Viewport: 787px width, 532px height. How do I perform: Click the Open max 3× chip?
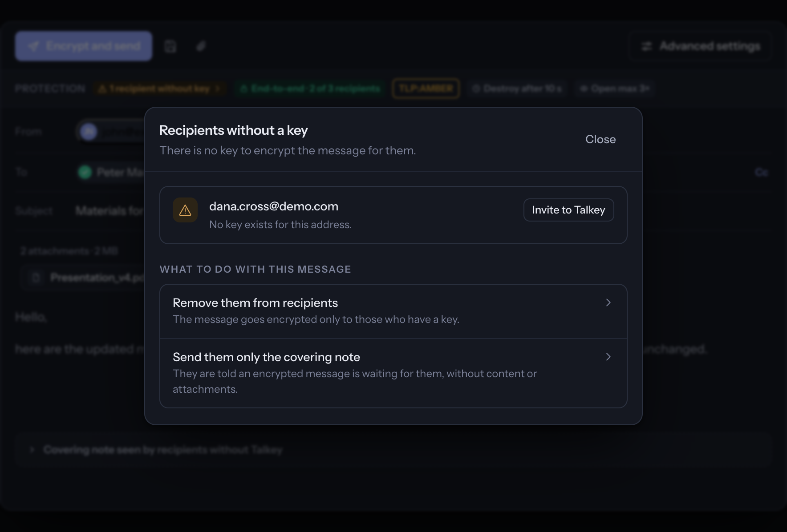(615, 89)
